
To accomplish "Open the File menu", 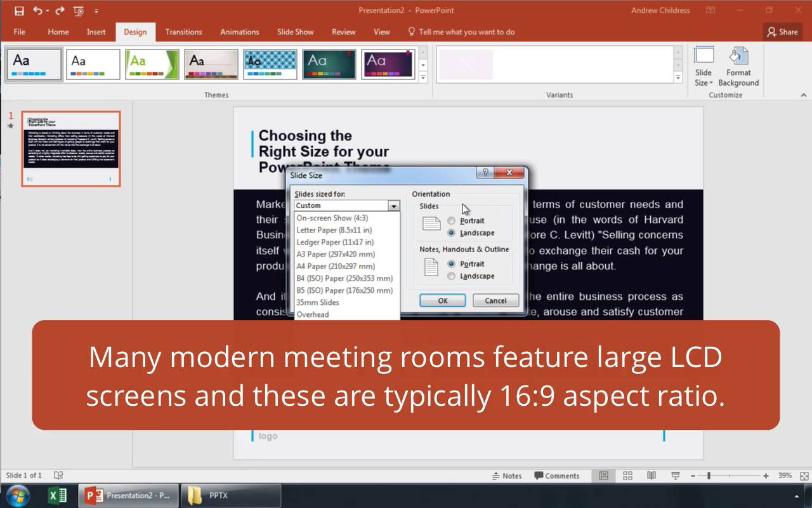I will pyautogui.click(x=19, y=32).
